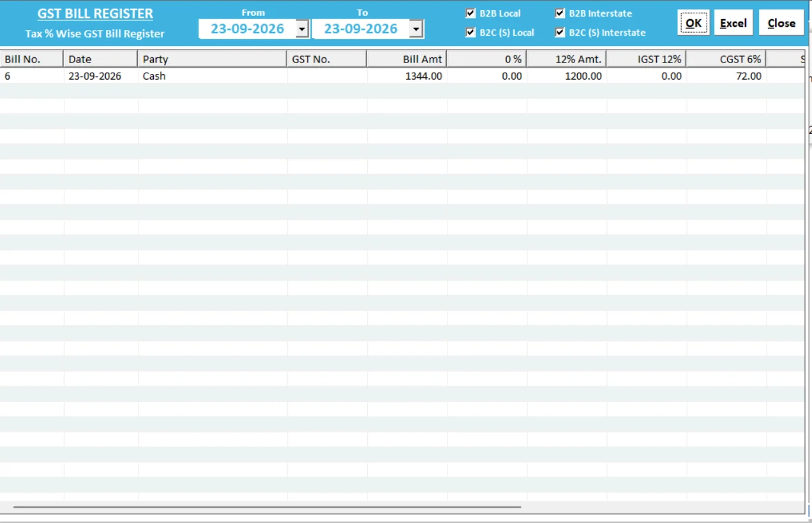The width and height of the screenshot is (812, 523).
Task: Click the Date column header
Action: tap(100, 59)
